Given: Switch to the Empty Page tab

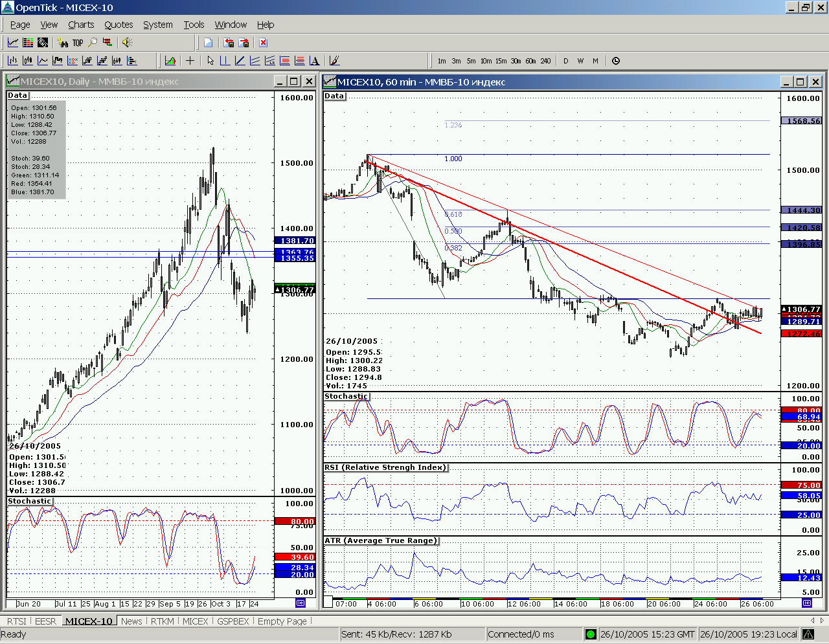Looking at the screenshot, I should (x=282, y=621).
